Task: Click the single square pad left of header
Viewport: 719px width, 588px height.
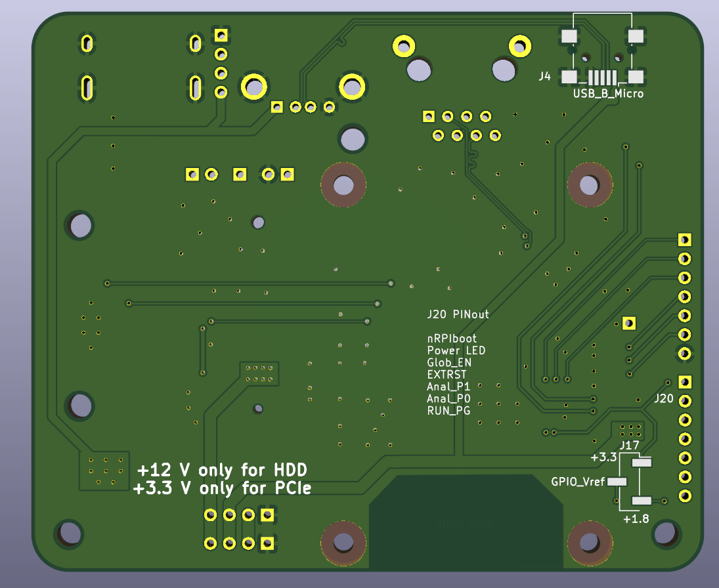Action: click(x=629, y=324)
